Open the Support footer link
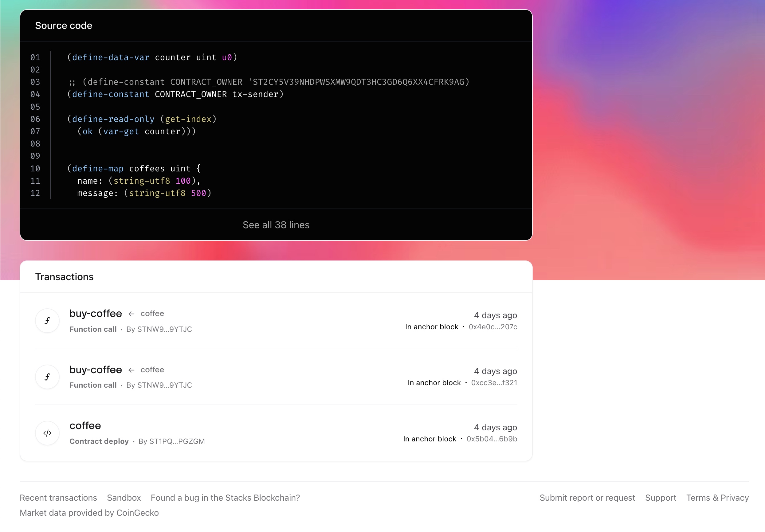 660,497
